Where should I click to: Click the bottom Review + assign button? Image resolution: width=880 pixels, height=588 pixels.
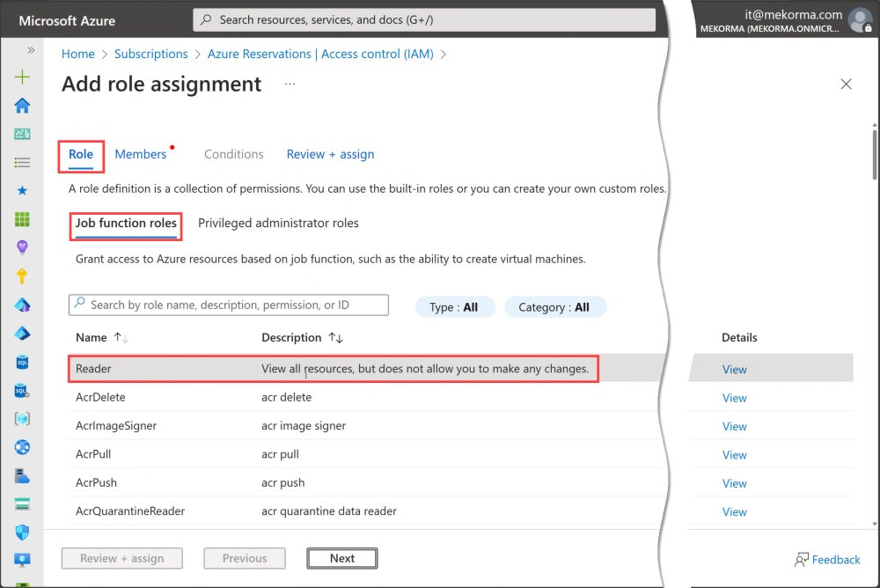tap(121, 558)
